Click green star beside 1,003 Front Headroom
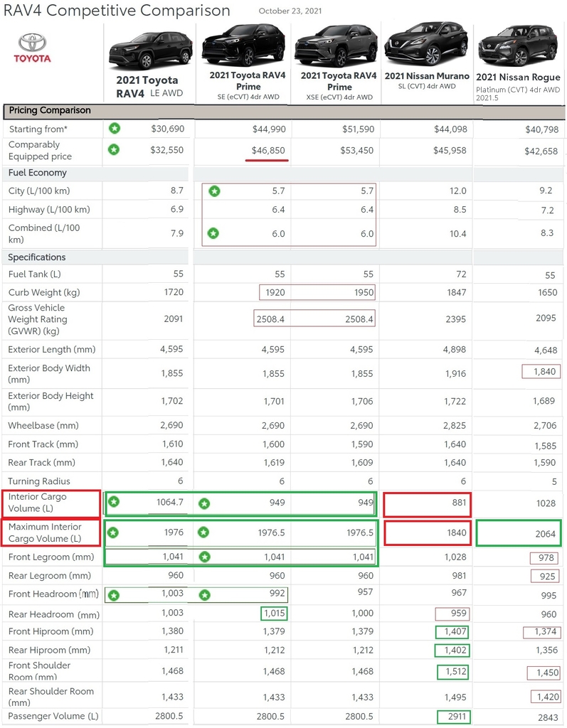 click(113, 595)
